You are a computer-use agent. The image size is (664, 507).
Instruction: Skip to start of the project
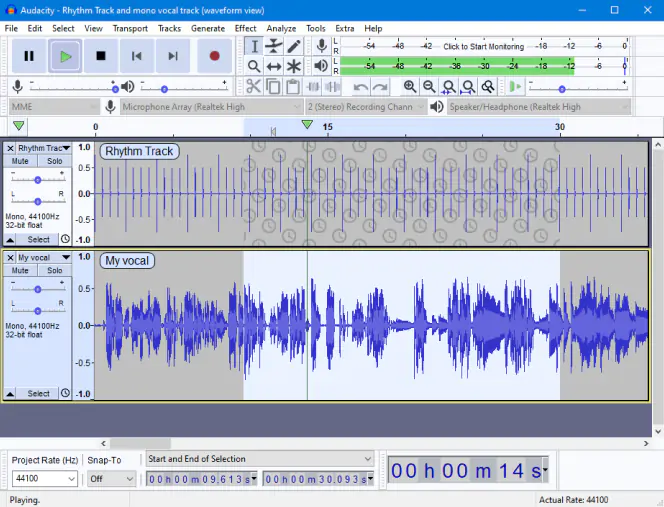pos(137,56)
